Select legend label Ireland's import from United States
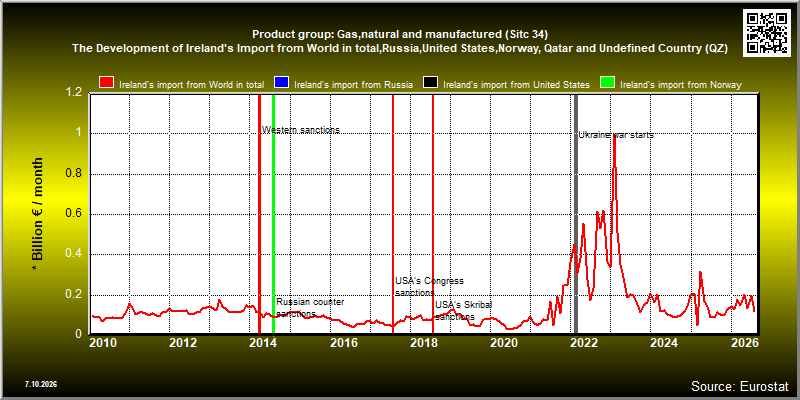 pos(516,85)
